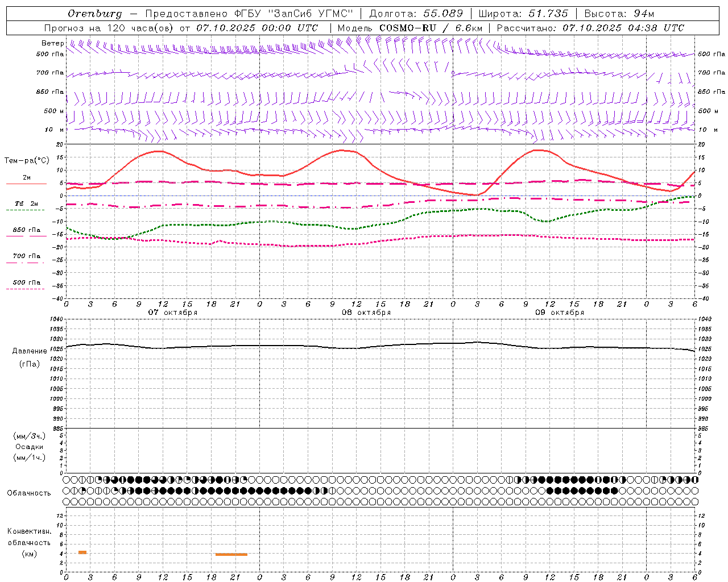Click the 'Тем-ра(°C)' axis title
Screen dimensions: 728x582
(26, 161)
